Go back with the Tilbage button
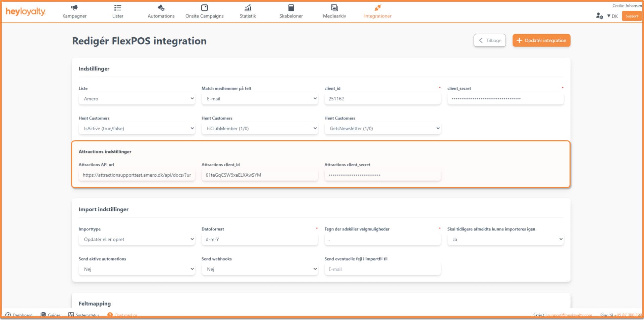Screen dimensions: 644x320 [x=489, y=40]
